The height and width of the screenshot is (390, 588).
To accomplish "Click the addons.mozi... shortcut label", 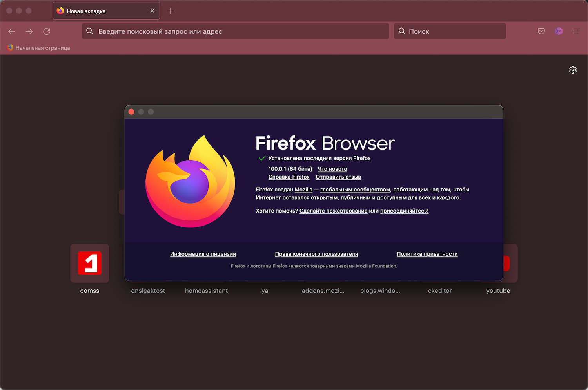I will [x=323, y=291].
